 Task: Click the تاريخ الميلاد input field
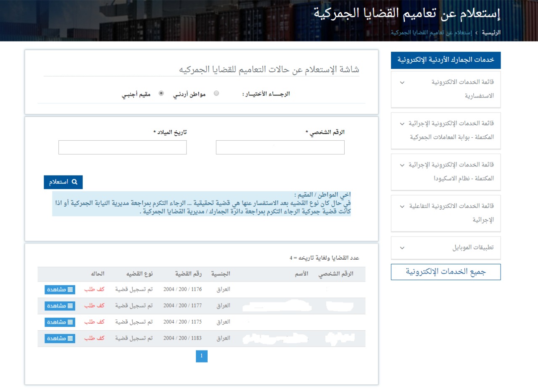(x=122, y=147)
